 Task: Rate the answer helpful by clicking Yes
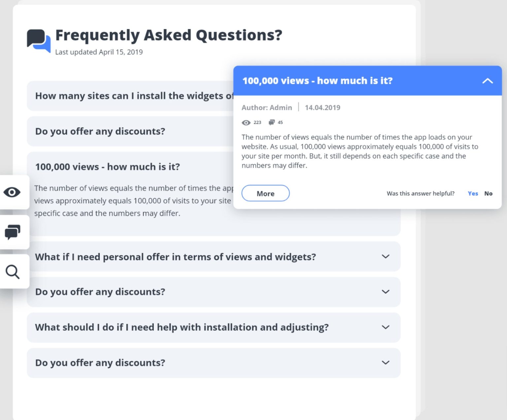click(x=473, y=193)
